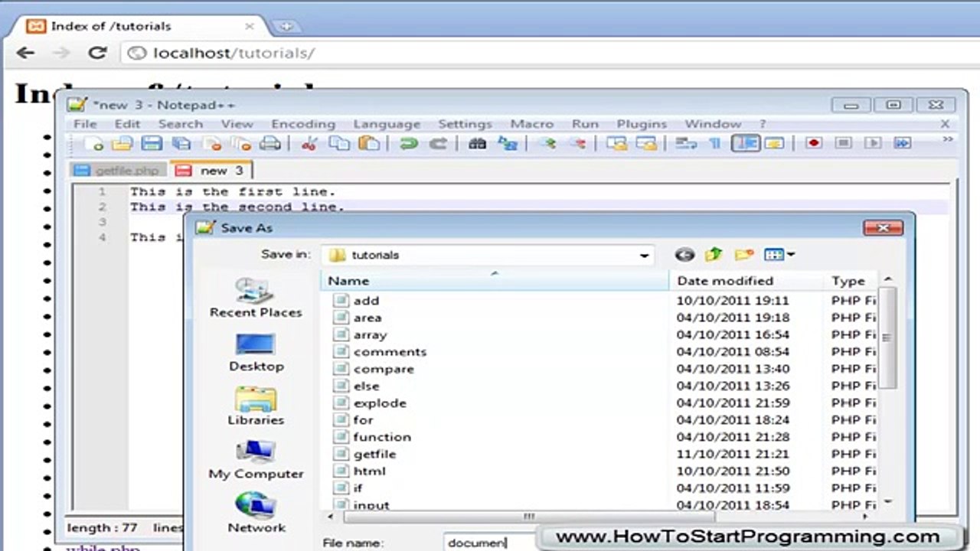Open the View menu in Notepad++
The image size is (980, 551).
point(237,124)
